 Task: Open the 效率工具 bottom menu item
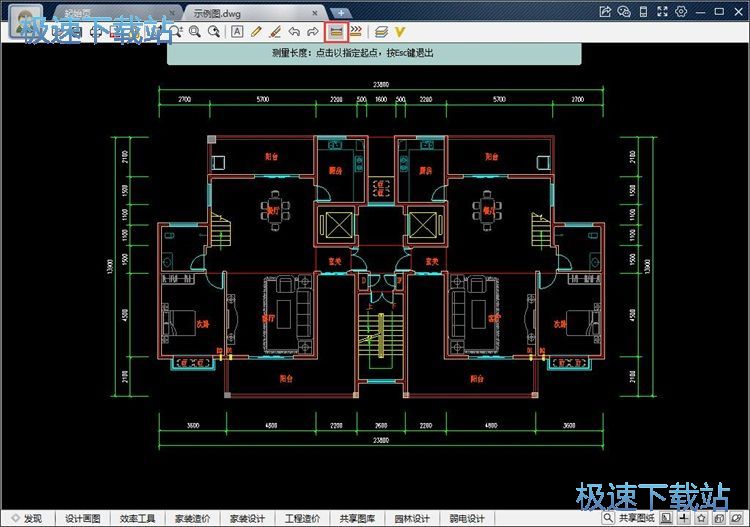tap(138, 518)
